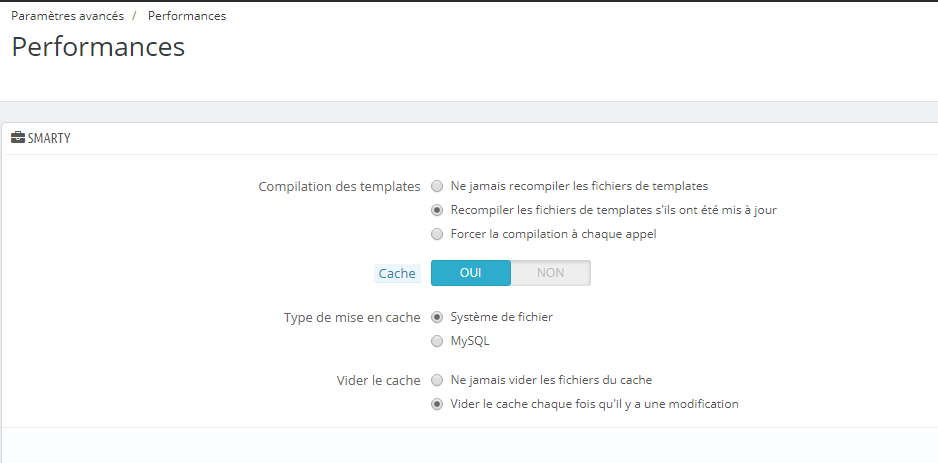Click the SMARTY panel heading text
Viewport: 938px width, 463px height.
49,139
